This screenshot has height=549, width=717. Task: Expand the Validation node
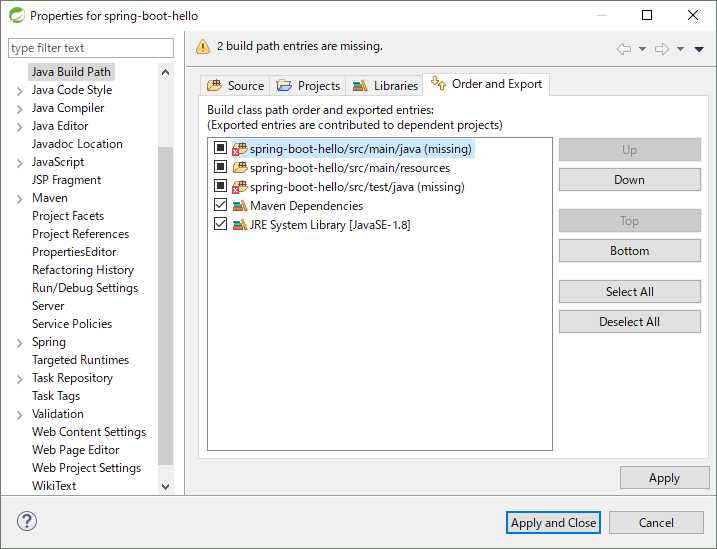[20, 415]
